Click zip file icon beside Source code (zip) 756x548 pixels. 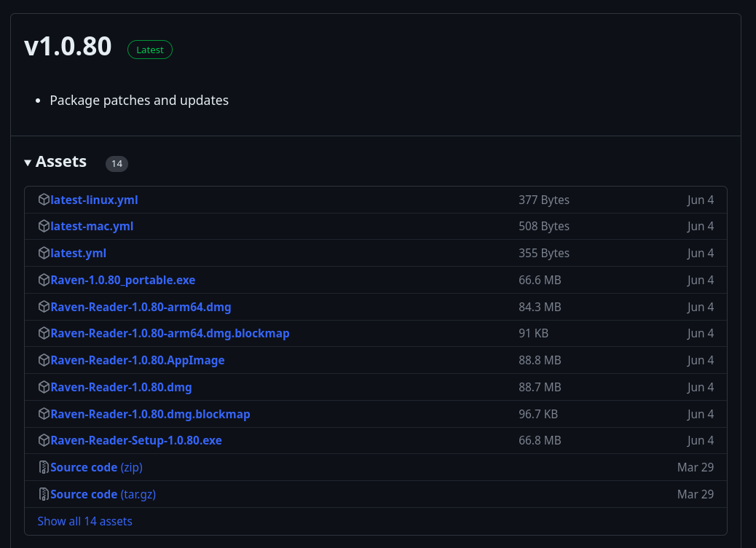click(x=44, y=467)
